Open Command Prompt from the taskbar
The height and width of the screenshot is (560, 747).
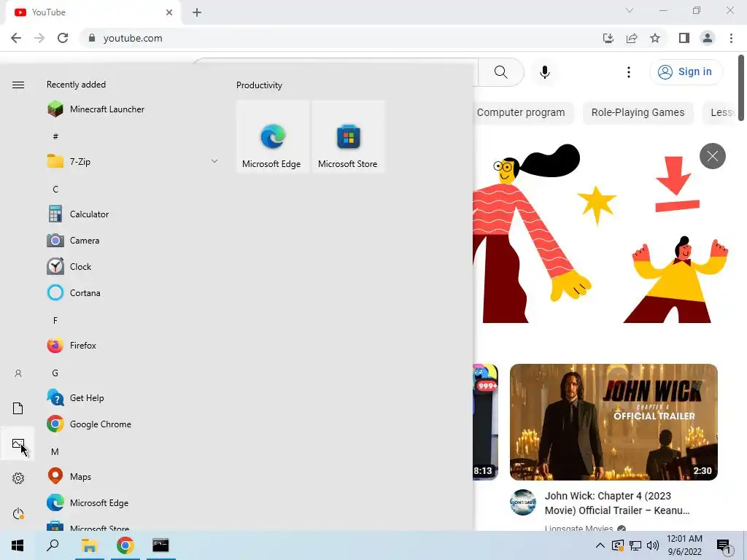160,545
